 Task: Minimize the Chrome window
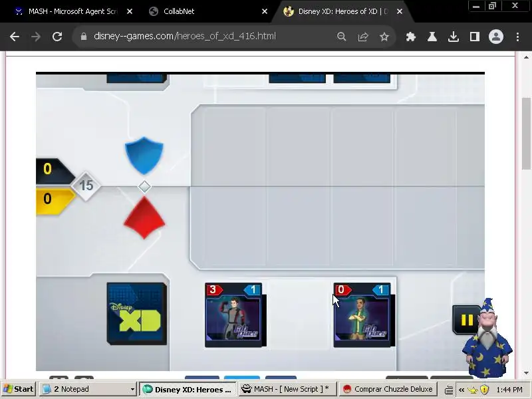click(x=476, y=6)
